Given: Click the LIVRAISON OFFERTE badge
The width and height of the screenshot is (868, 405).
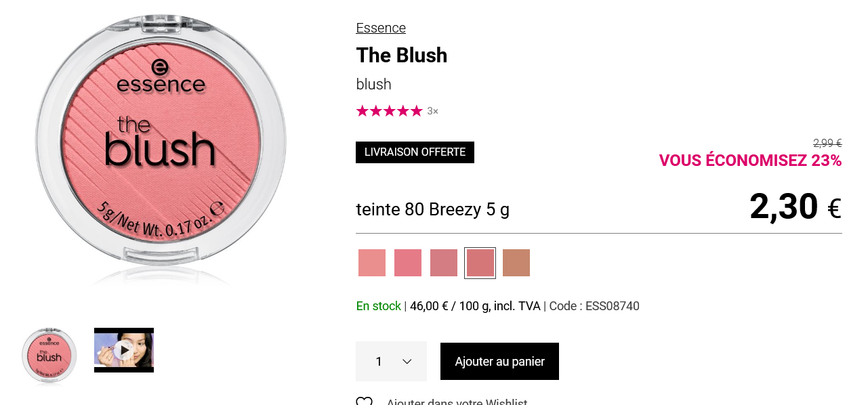Looking at the screenshot, I should 415,152.
